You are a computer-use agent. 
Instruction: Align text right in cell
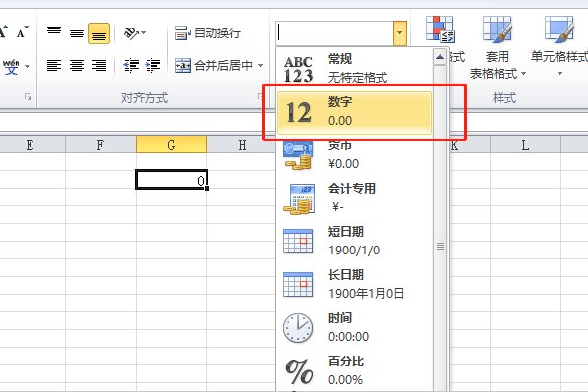point(99,65)
